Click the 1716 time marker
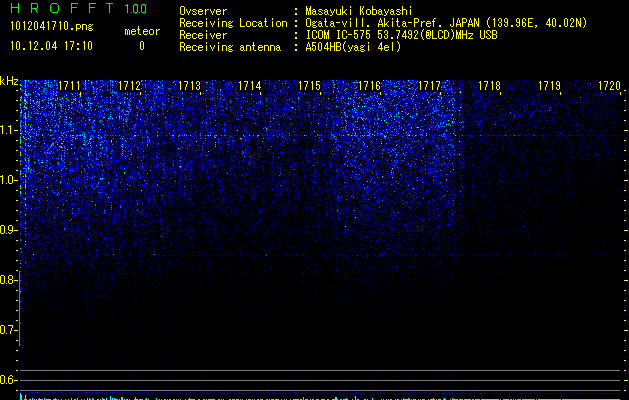Image resolution: width=629 pixels, height=400 pixels. click(369, 86)
